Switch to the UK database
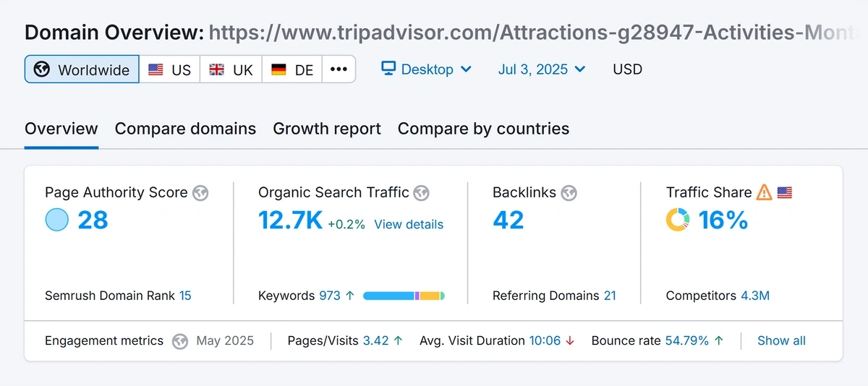This screenshot has width=868, height=386. click(231, 69)
